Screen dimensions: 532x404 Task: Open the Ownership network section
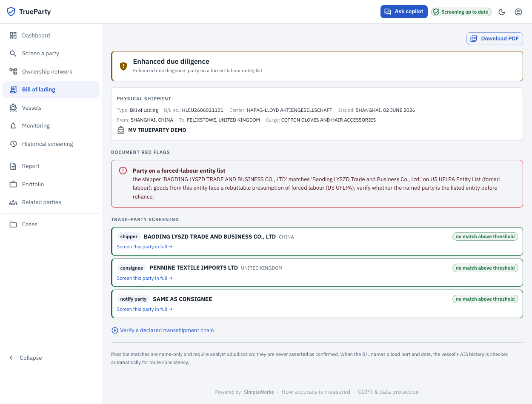[51, 71]
